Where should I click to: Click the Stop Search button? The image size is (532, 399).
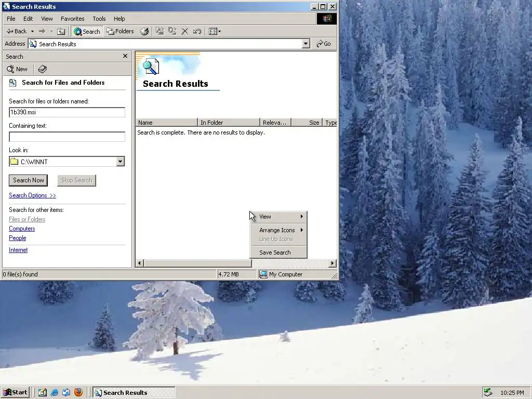[x=77, y=180]
